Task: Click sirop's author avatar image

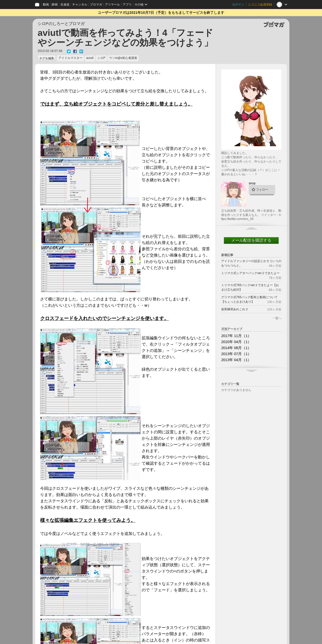Action: click(x=234, y=194)
